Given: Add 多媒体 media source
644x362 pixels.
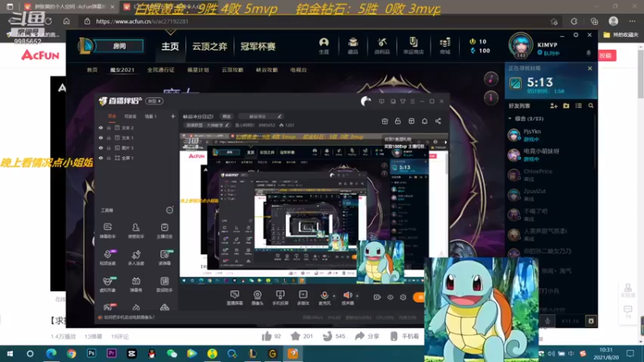Looking at the screenshot, I should pos(303,298).
